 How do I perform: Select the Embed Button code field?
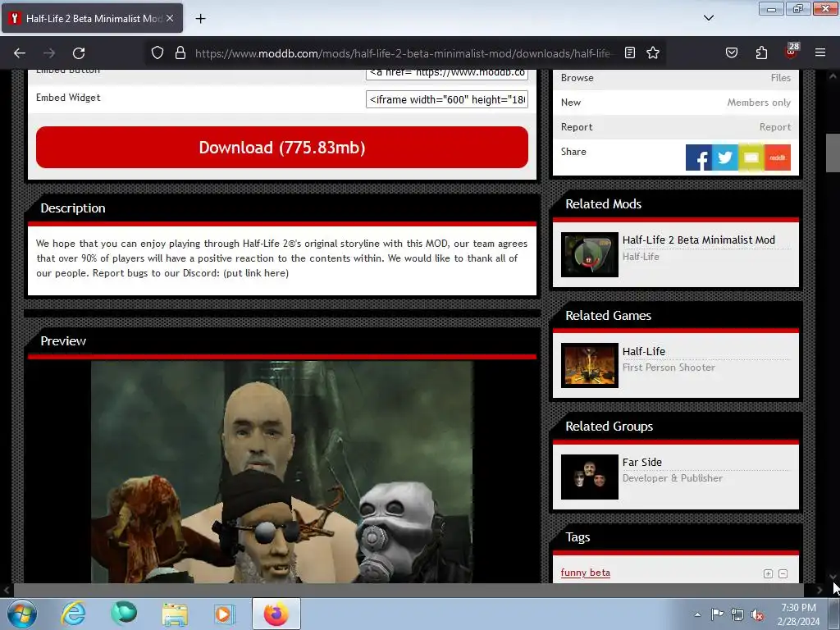pos(447,75)
